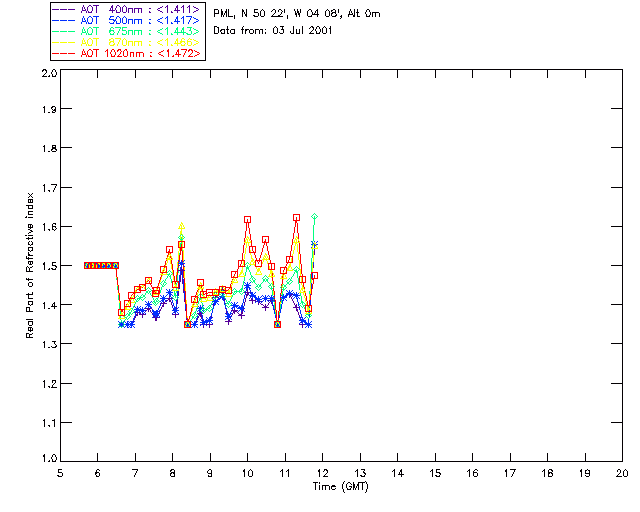Click the 1.6 y-axis tick label

coord(49,227)
